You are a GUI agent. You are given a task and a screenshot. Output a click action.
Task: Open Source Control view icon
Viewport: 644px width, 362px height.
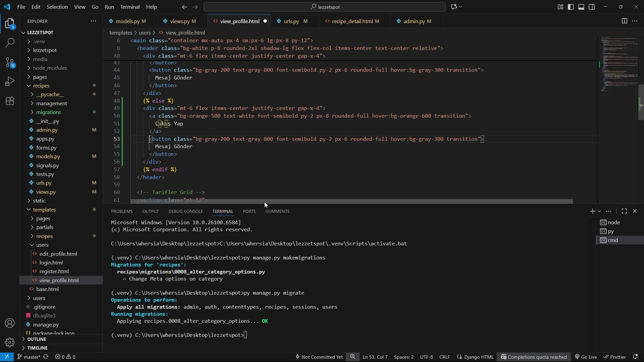[10, 62]
